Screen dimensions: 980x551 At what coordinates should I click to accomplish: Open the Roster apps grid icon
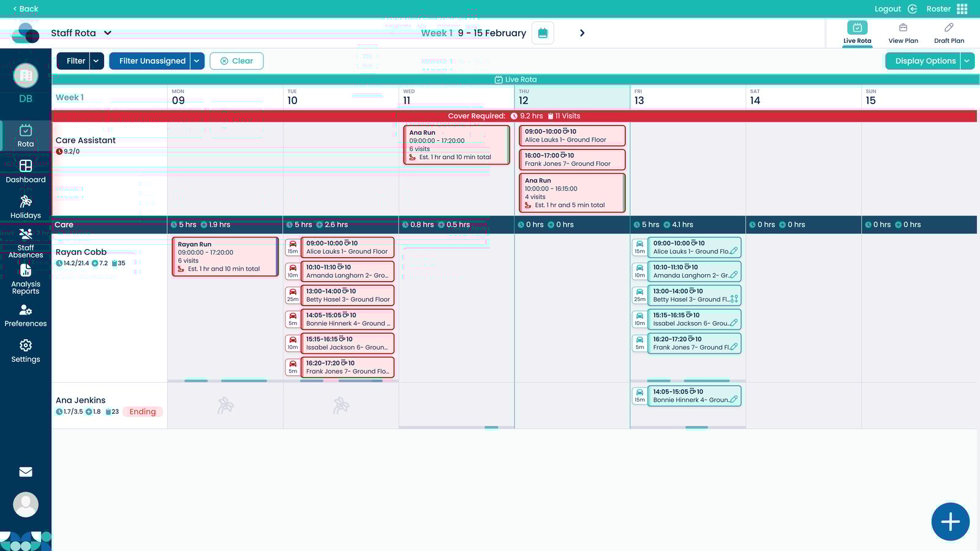coord(962,9)
